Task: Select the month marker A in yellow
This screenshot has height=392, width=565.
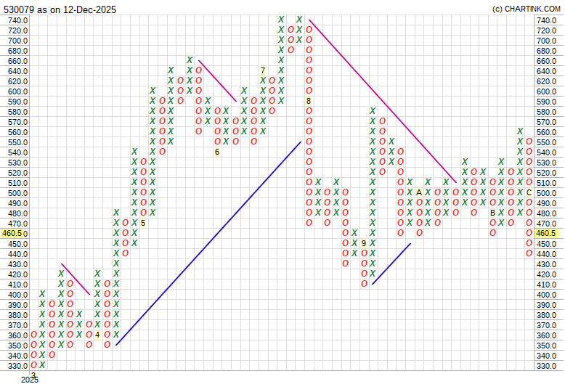Action: [419, 192]
